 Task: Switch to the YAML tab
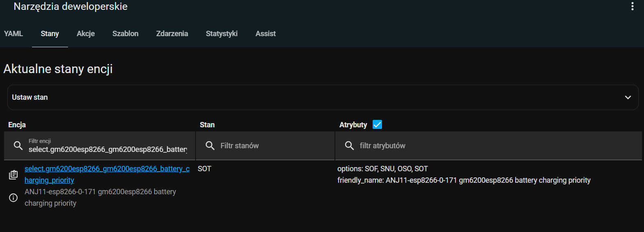click(14, 34)
